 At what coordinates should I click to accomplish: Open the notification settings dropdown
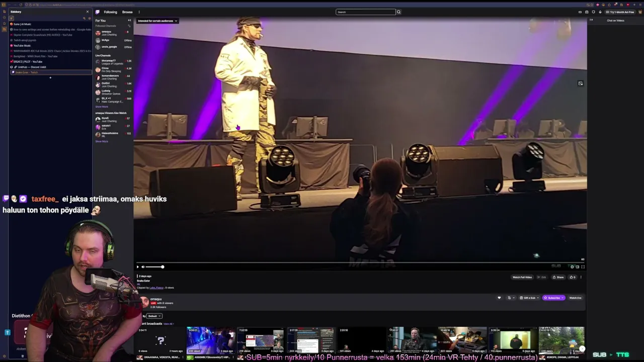tap(510, 298)
